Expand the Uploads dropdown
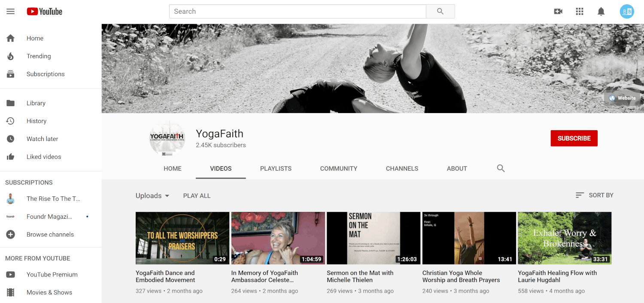 pos(152,196)
